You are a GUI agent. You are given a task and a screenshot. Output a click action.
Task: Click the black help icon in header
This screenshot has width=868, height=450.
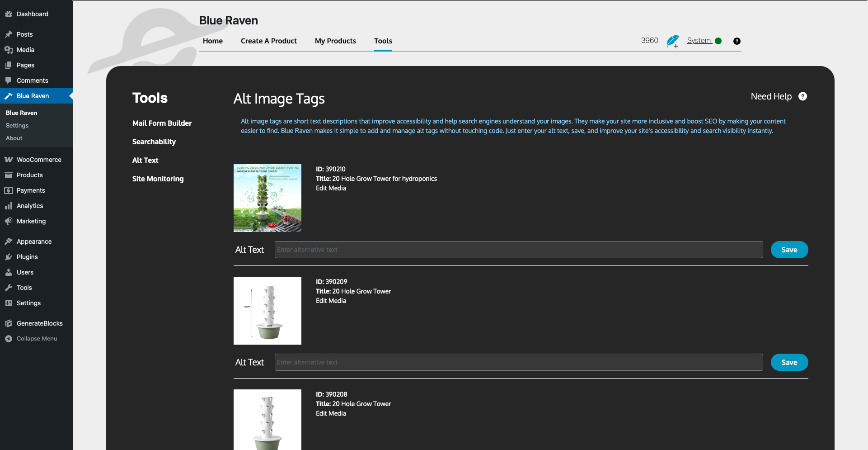[737, 41]
